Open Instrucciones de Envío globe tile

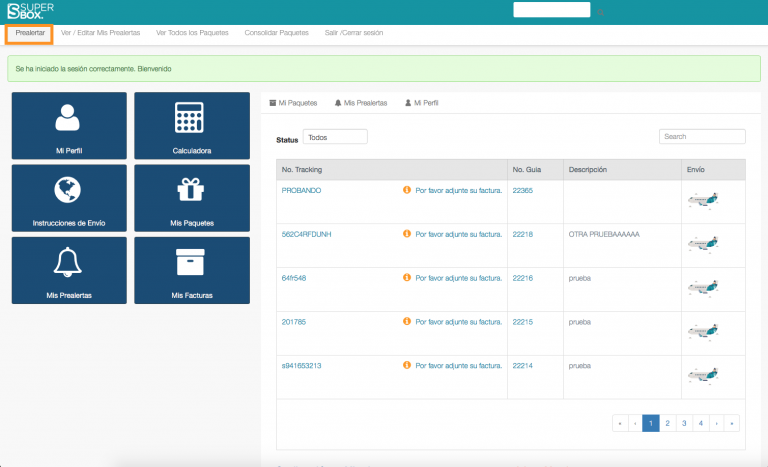(x=69, y=198)
